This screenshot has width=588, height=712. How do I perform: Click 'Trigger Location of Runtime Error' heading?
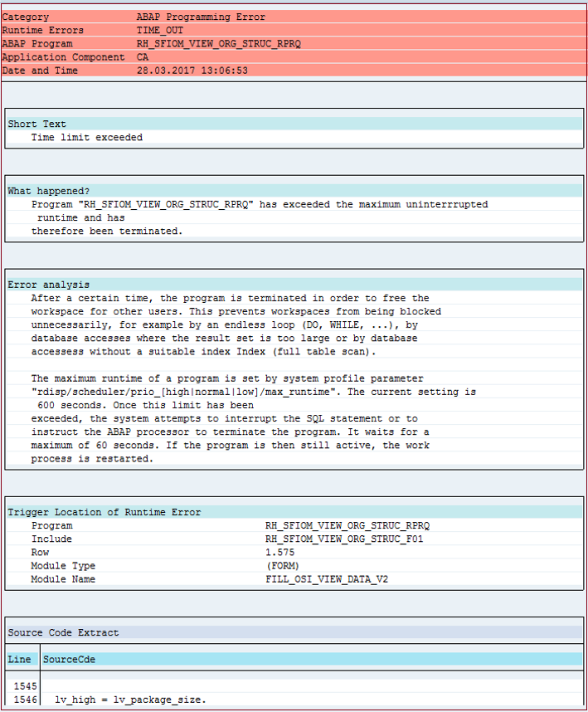(104, 512)
